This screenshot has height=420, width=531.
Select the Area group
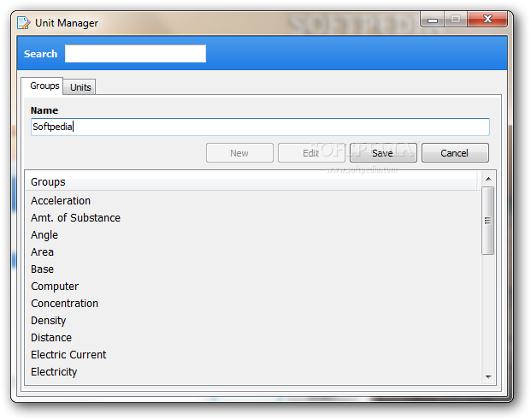tap(252, 252)
